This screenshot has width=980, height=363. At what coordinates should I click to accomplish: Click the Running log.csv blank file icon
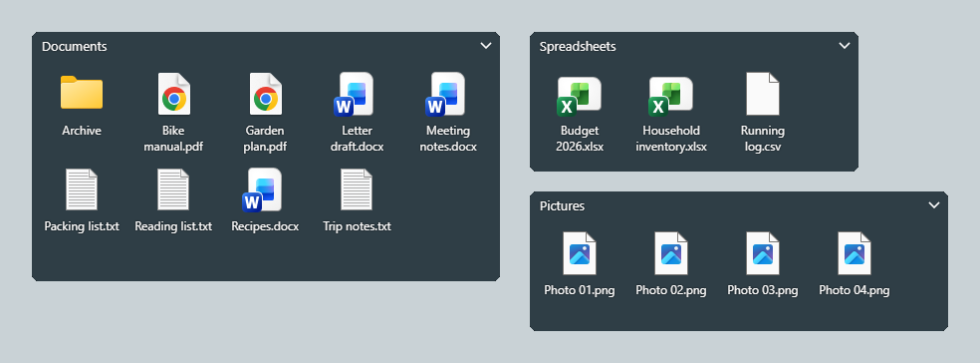click(763, 94)
